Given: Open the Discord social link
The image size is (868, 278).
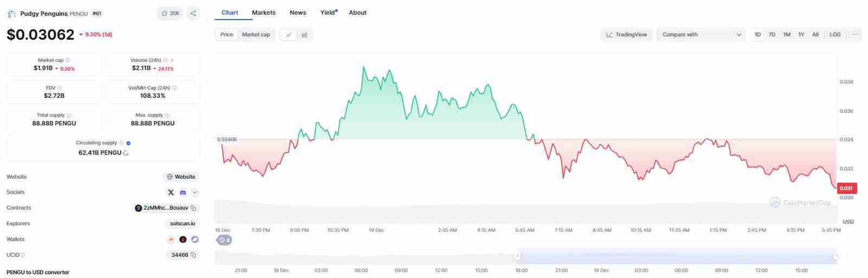Looking at the screenshot, I should (x=183, y=192).
